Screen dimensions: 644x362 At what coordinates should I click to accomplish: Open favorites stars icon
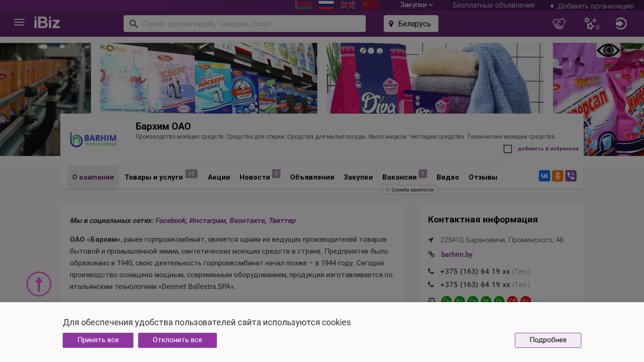[x=590, y=24]
